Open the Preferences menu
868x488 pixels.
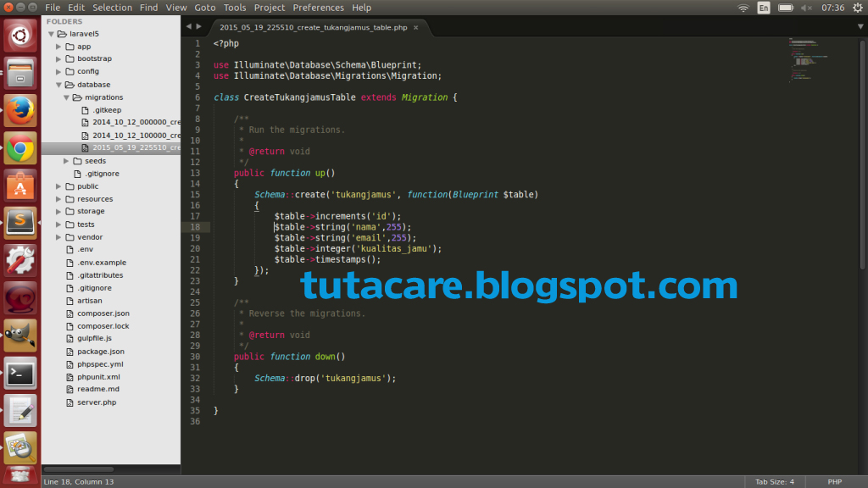click(319, 8)
